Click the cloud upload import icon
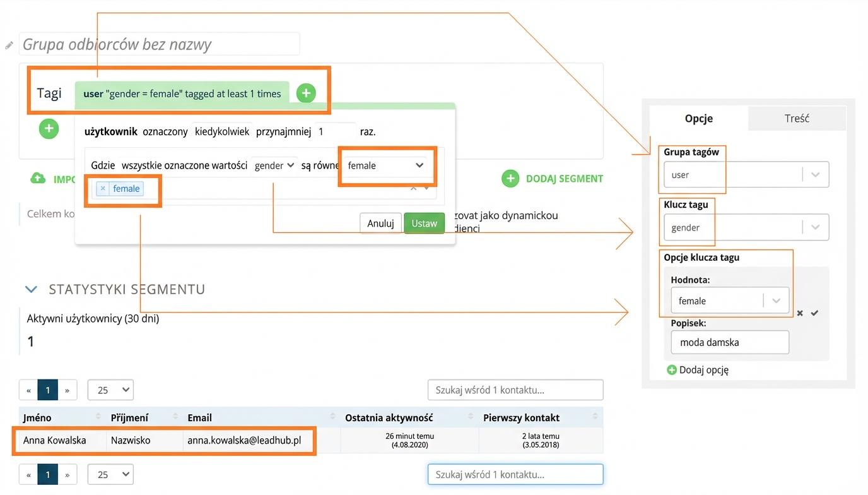 (x=38, y=179)
